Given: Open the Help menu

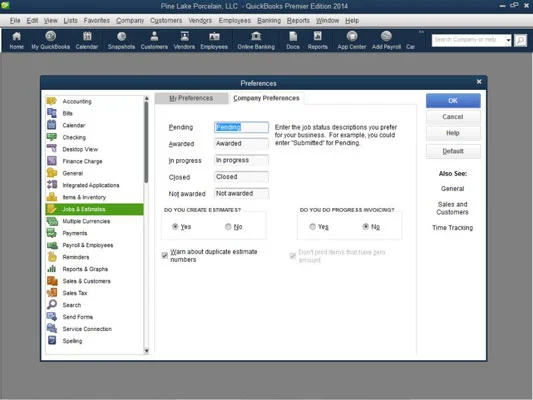Looking at the screenshot, I should coord(352,21).
